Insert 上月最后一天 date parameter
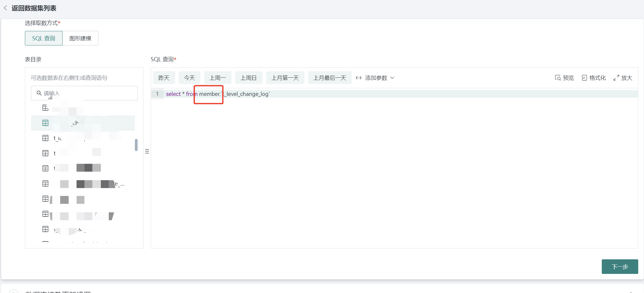The width and height of the screenshot is (644, 293). click(x=330, y=78)
